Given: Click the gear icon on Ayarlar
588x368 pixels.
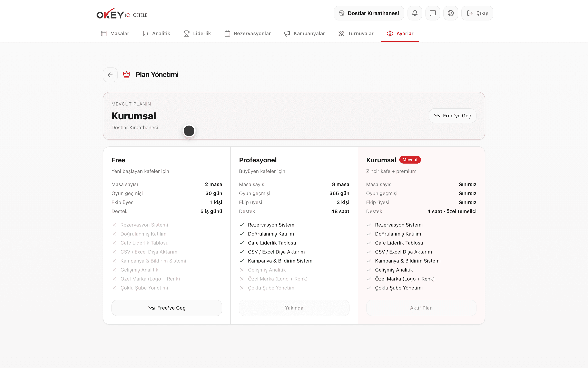Looking at the screenshot, I should point(390,34).
